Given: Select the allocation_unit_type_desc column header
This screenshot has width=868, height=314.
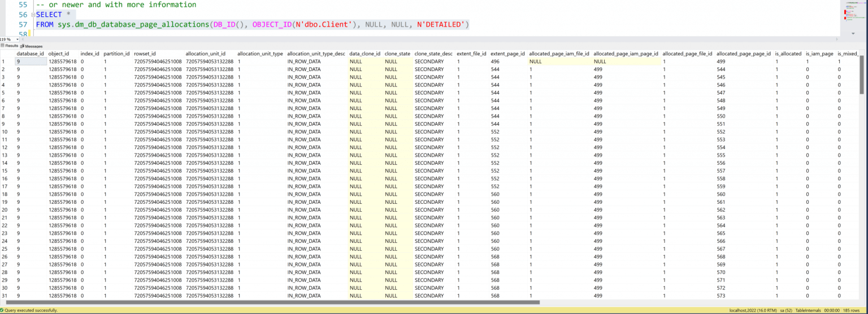Looking at the screenshot, I should [x=315, y=54].
